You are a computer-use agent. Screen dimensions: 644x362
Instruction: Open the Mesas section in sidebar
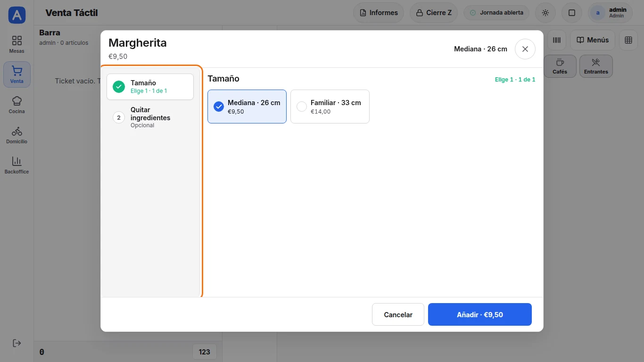[17, 44]
